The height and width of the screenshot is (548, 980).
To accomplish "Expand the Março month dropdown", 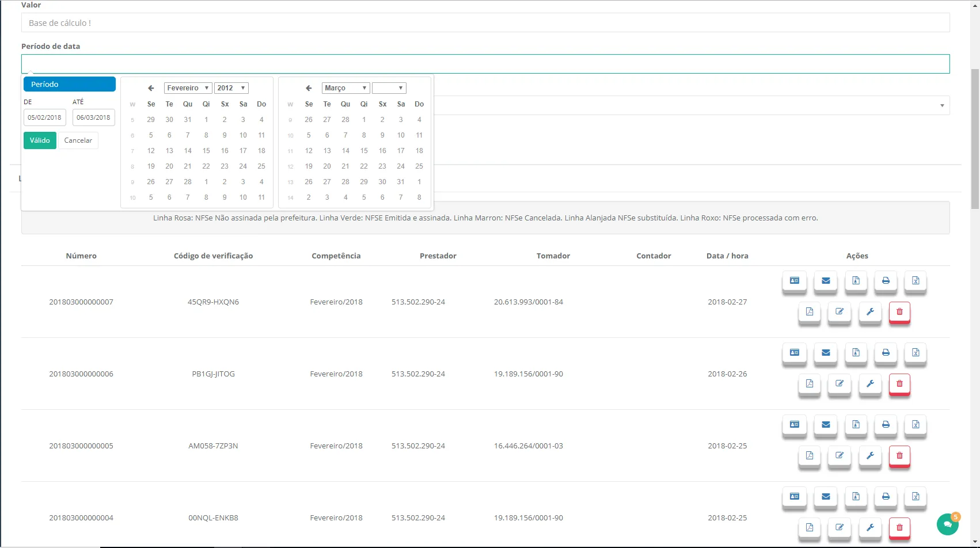I will [345, 88].
